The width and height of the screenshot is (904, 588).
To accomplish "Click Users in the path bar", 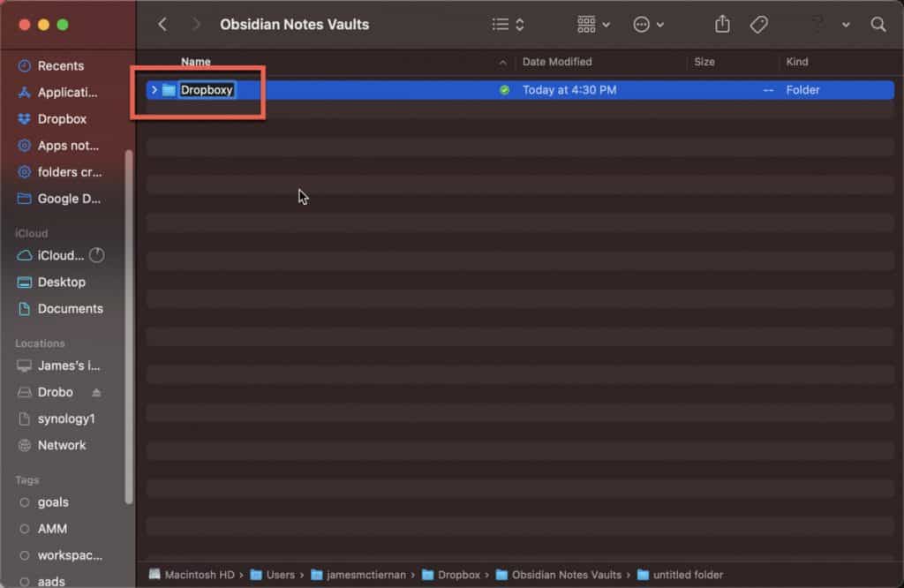I will (x=273, y=575).
